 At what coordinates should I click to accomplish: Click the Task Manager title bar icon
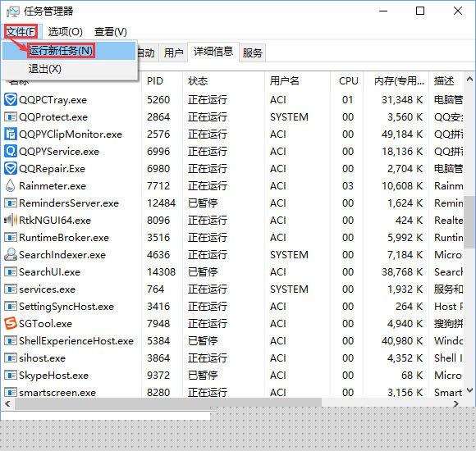click(13, 11)
